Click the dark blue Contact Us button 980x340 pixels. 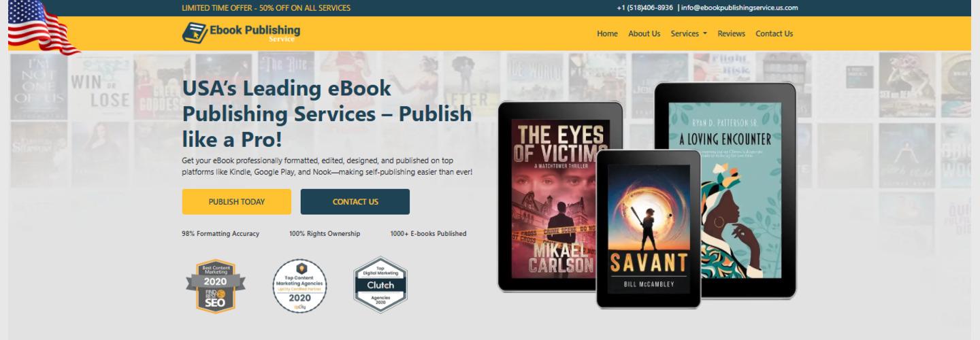355,202
